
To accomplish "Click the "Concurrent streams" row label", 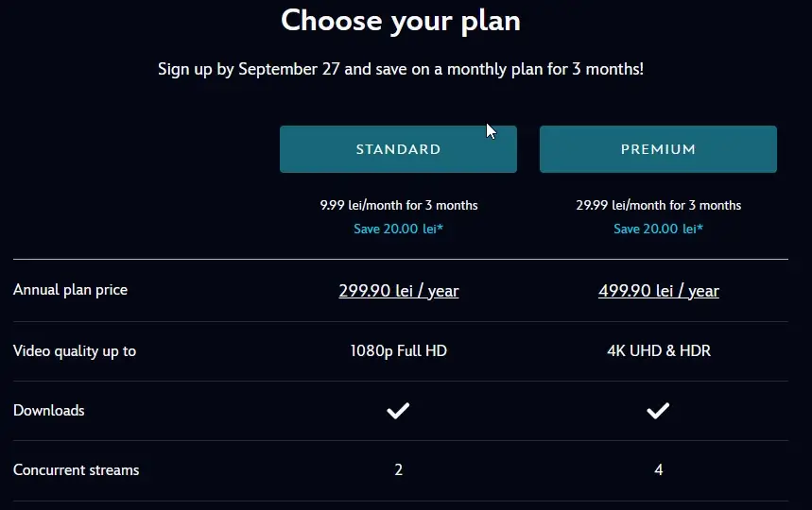I will click(x=76, y=469).
